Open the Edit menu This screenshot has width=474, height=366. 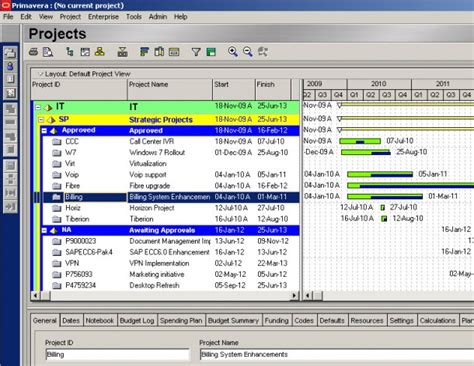click(26, 17)
